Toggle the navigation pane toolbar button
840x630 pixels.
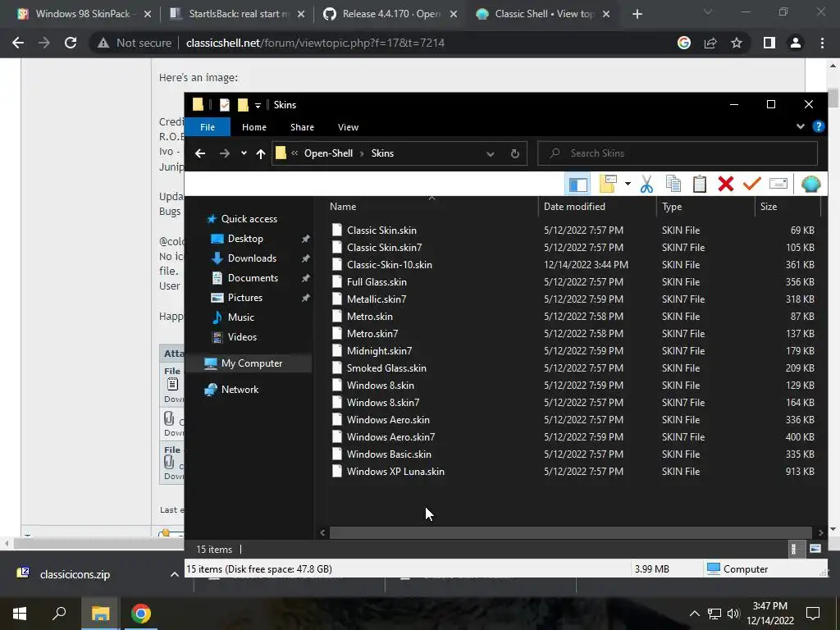pos(577,185)
